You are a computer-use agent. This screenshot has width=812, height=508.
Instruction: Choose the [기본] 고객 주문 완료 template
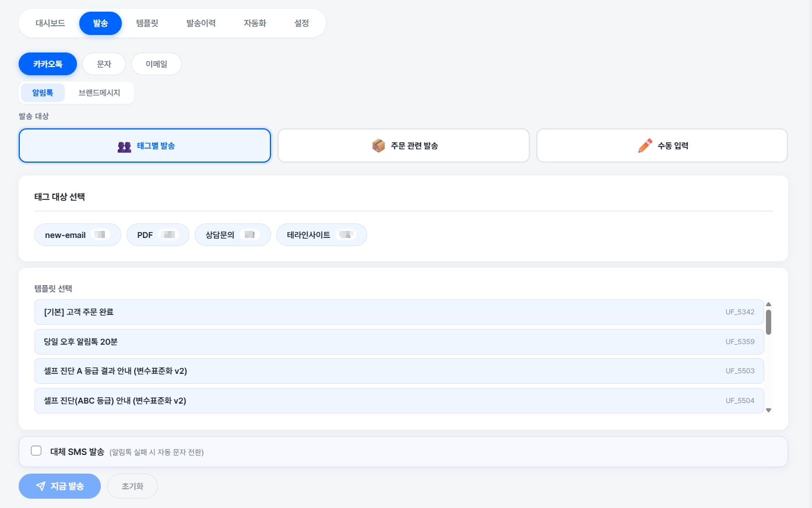coord(399,312)
